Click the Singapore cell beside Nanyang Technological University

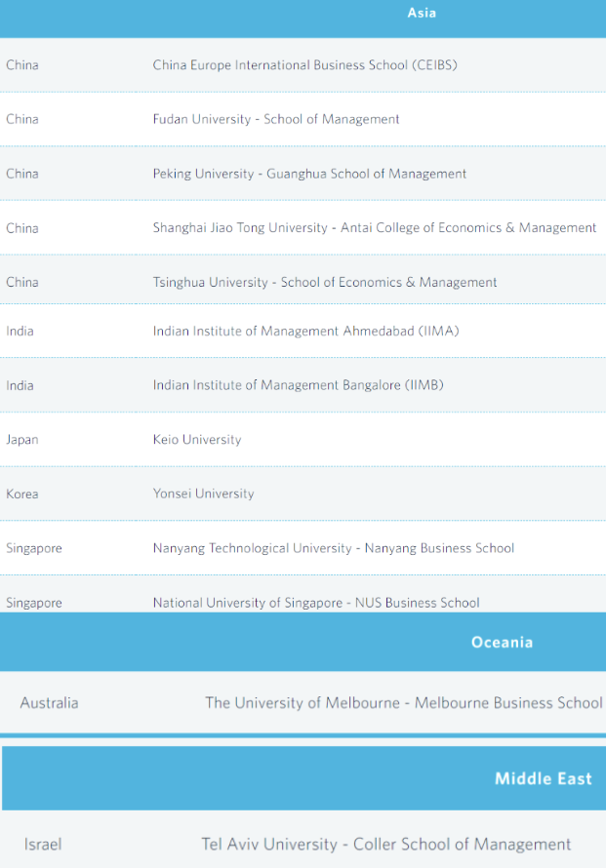(34, 548)
